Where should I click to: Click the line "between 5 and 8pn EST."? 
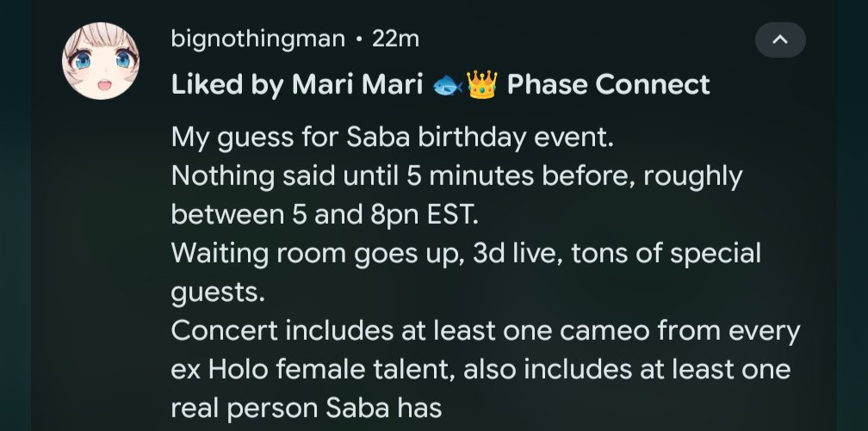point(325,215)
